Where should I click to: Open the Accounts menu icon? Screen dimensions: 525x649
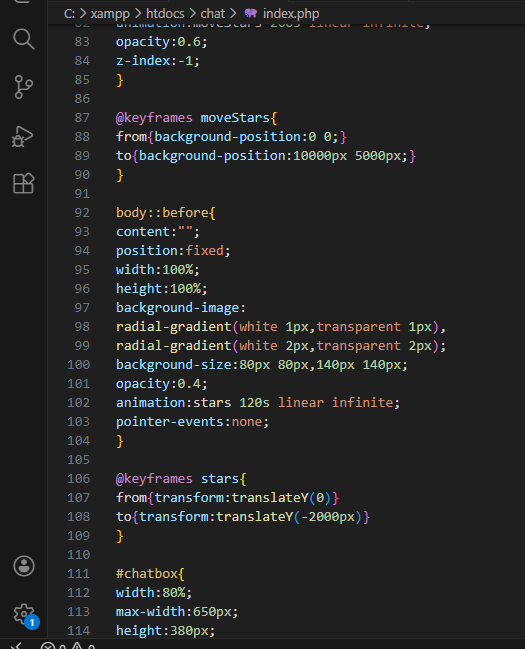pyautogui.click(x=24, y=566)
